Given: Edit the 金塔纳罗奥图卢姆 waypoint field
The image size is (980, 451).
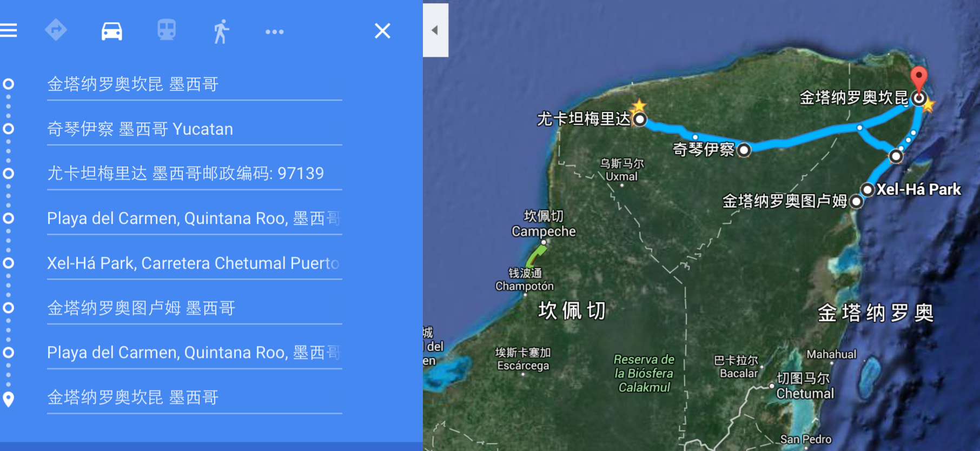Looking at the screenshot, I should (x=194, y=308).
